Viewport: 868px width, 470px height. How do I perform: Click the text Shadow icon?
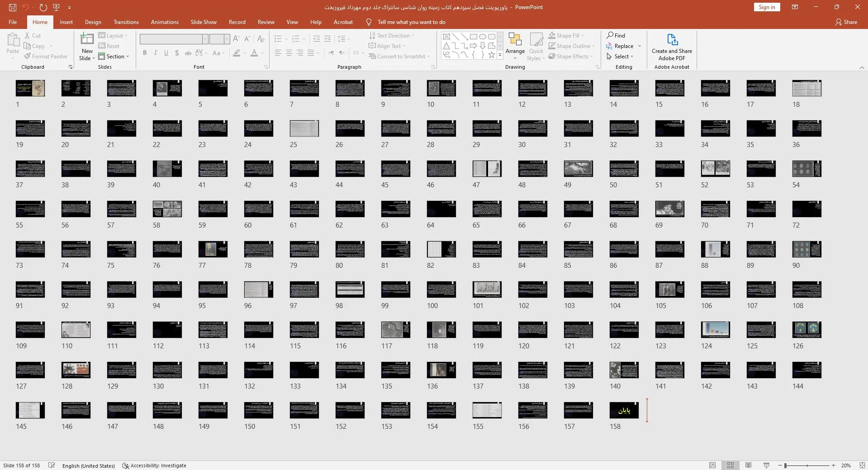click(x=177, y=53)
